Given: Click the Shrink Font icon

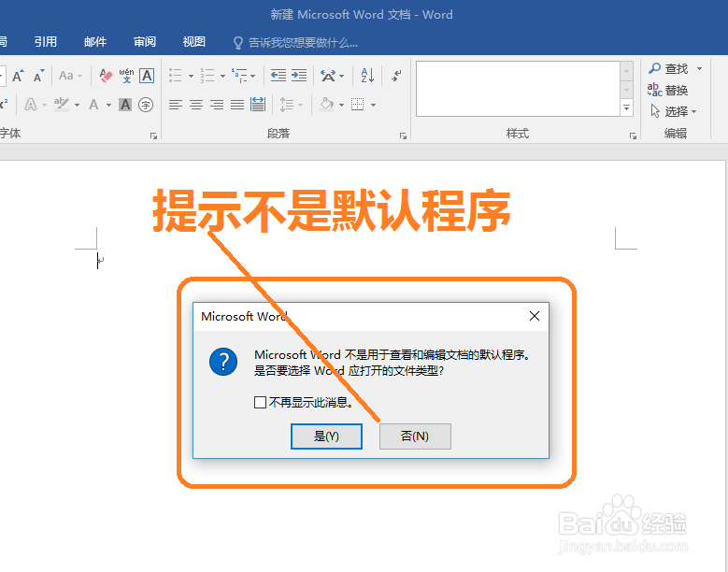Looking at the screenshot, I should tap(38, 76).
